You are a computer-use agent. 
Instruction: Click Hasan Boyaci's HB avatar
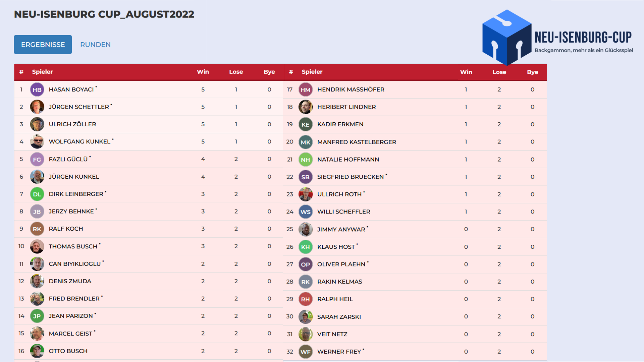pyautogui.click(x=37, y=90)
